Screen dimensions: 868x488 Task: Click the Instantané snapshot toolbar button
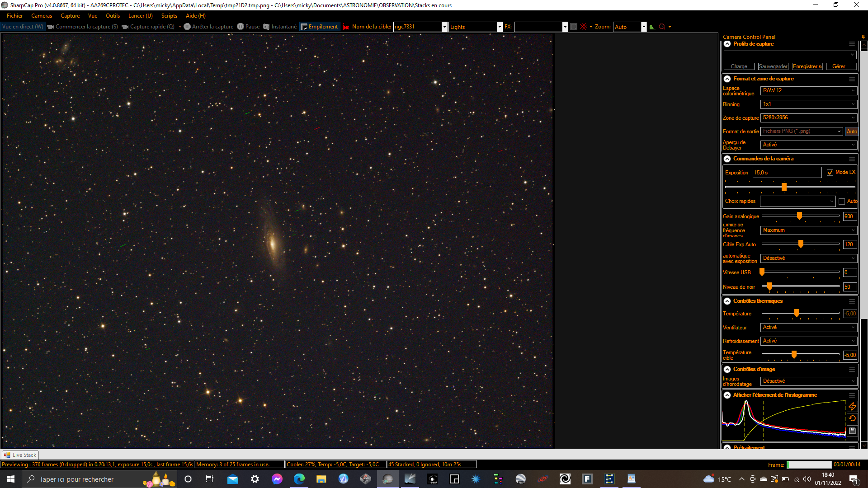[280, 27]
